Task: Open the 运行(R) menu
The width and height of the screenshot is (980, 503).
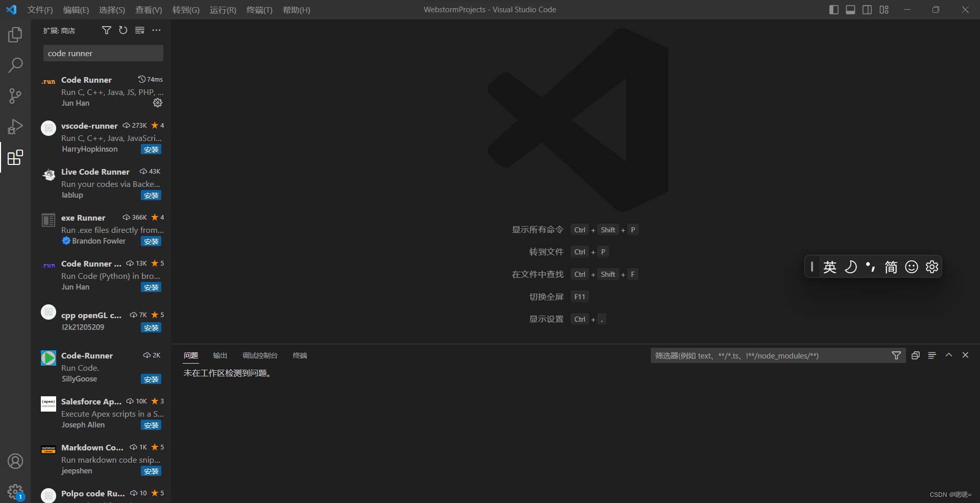Action: 223,10
